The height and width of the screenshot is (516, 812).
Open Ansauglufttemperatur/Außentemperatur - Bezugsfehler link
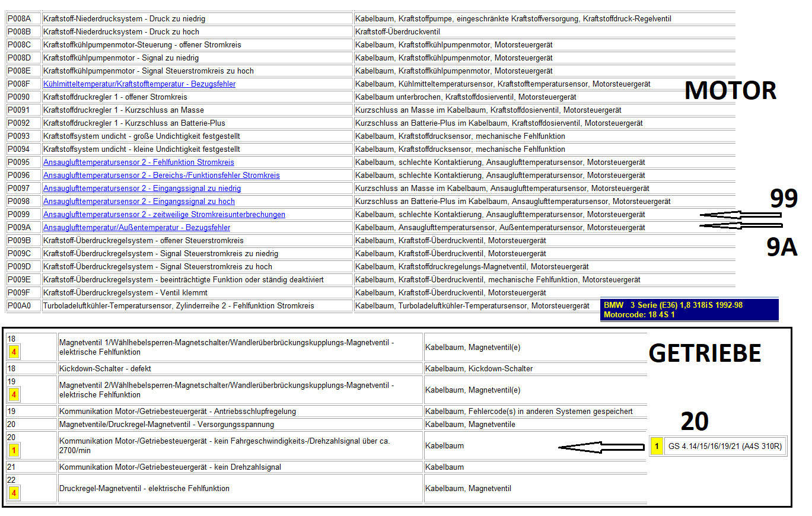(136, 228)
